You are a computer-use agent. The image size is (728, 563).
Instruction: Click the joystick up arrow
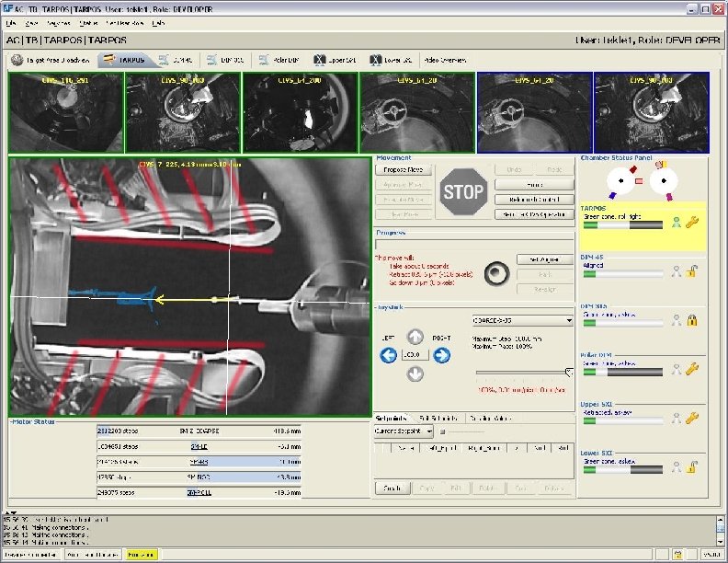415,337
